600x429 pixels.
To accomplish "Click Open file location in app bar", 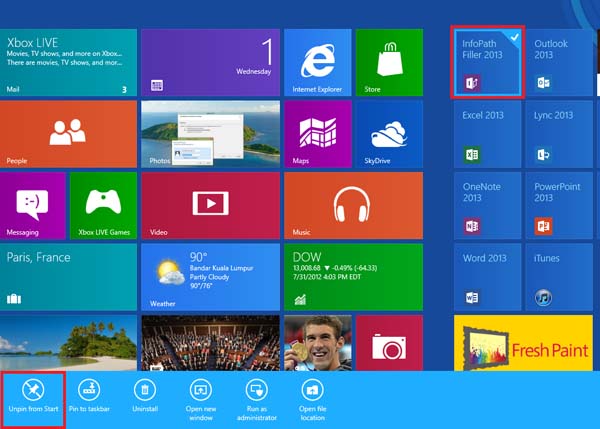I will click(313, 400).
